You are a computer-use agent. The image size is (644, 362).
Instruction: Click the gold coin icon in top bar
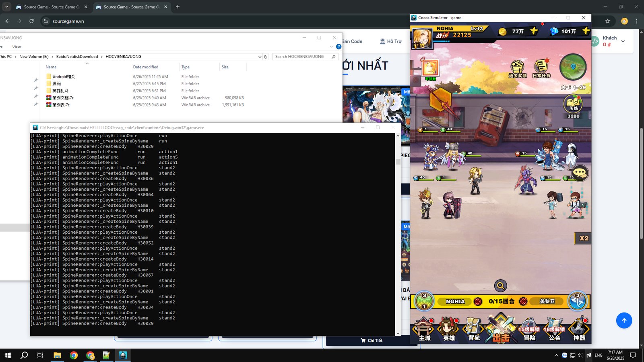coord(502,31)
